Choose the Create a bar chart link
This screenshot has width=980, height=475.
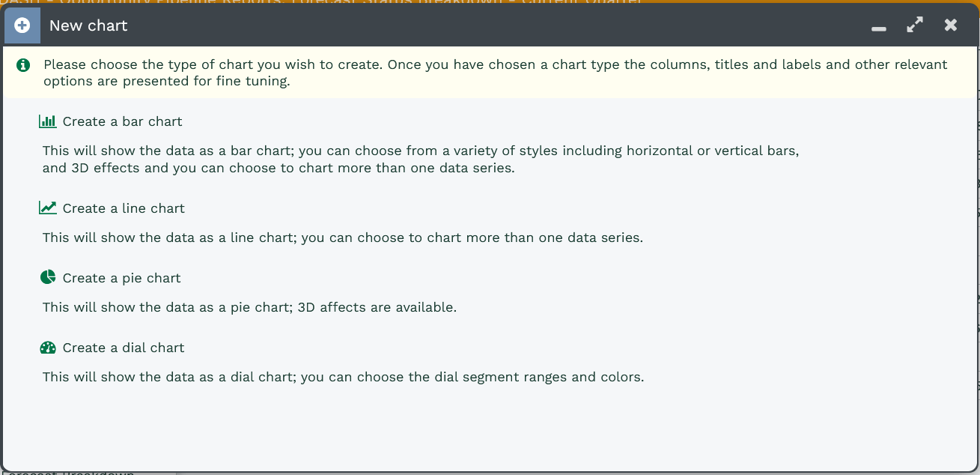[123, 121]
